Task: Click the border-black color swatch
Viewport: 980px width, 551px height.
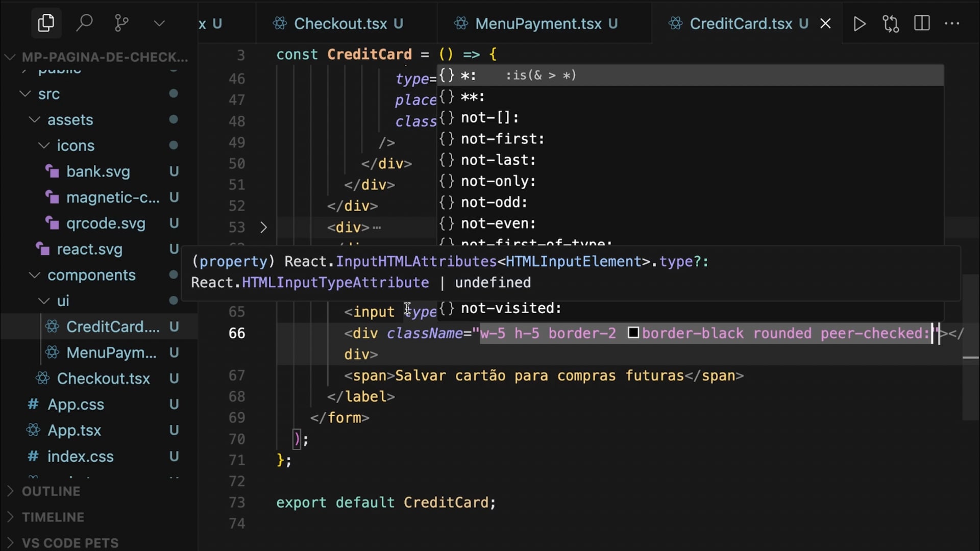Action: click(x=633, y=333)
